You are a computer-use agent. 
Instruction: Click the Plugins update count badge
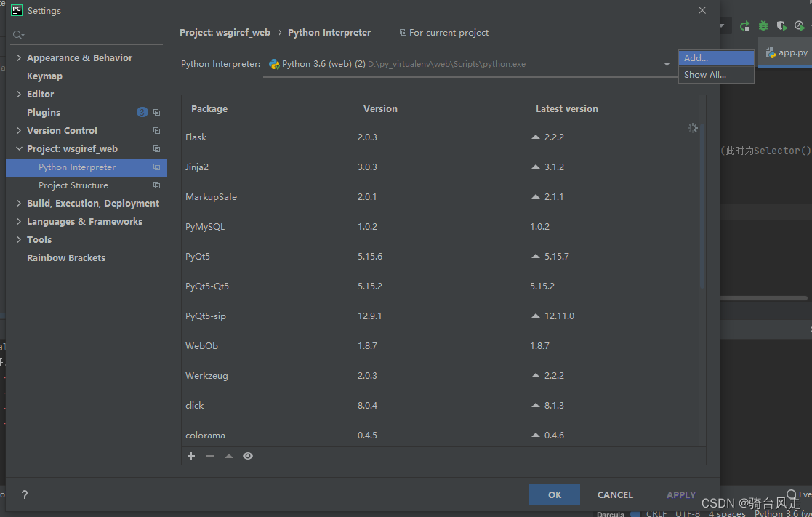(x=142, y=113)
